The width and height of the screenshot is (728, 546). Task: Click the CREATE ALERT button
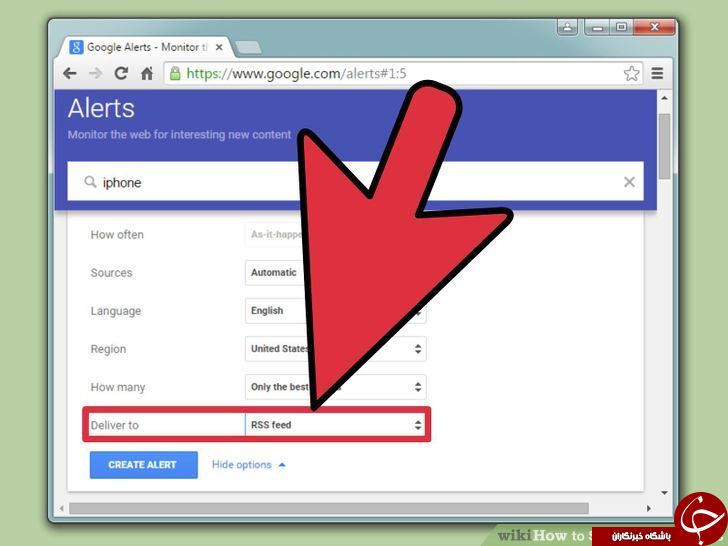[143, 465]
